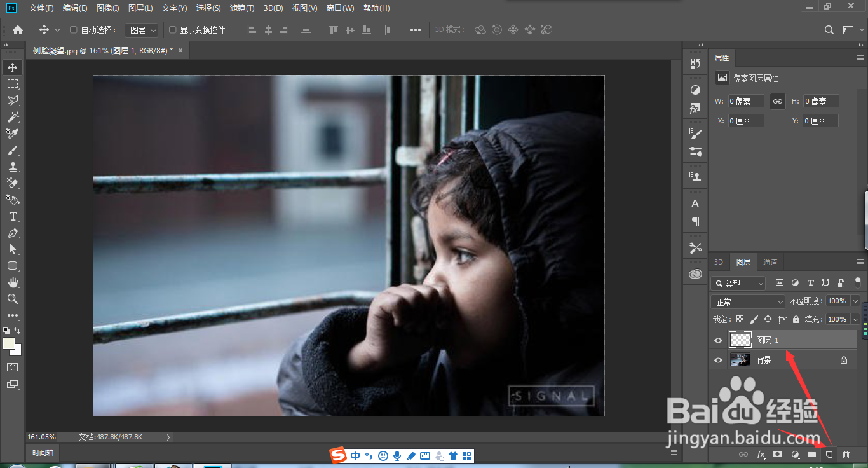
Task: Change the screen mode
Action: click(x=13, y=383)
